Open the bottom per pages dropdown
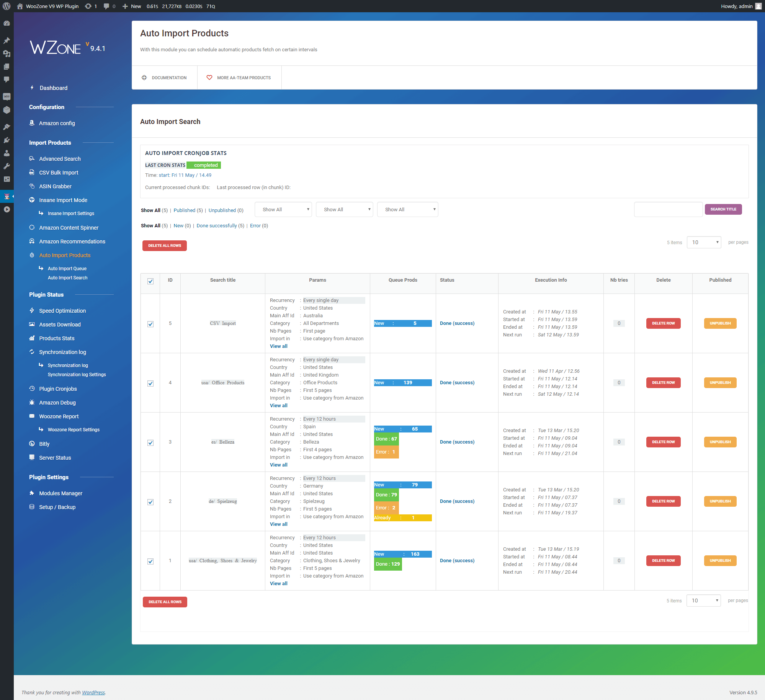The width and height of the screenshot is (765, 700). tap(704, 600)
